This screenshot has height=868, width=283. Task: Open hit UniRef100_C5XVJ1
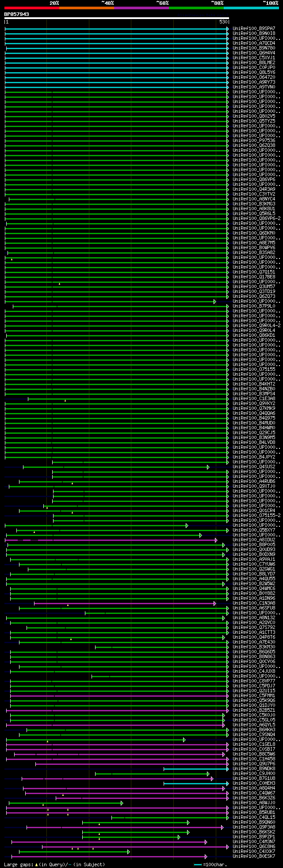click(254, 58)
